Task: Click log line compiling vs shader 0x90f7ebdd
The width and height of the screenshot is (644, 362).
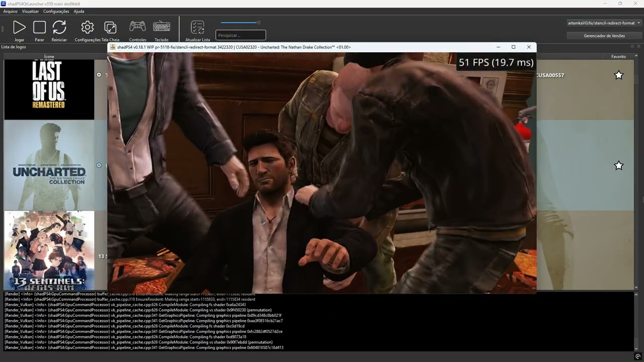Action: coord(138,342)
